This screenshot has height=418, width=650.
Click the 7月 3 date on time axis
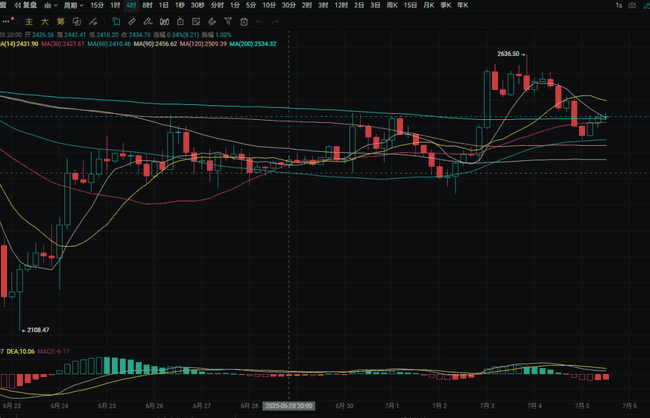tap(487, 406)
